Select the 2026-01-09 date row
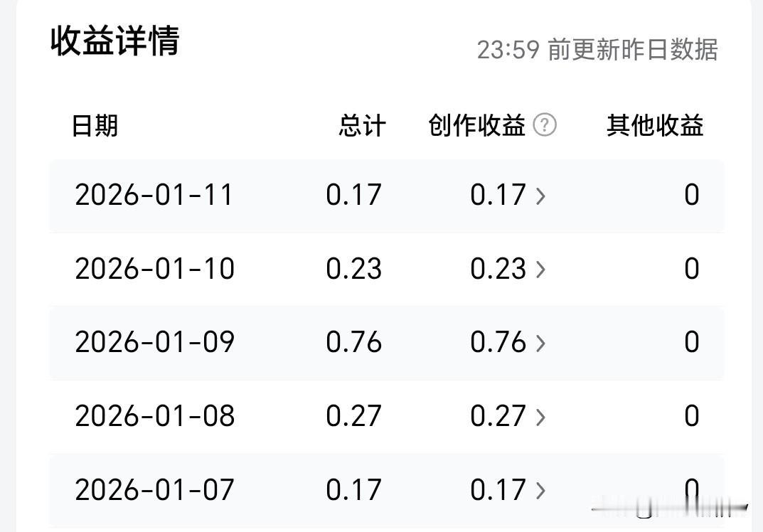 tap(386, 343)
